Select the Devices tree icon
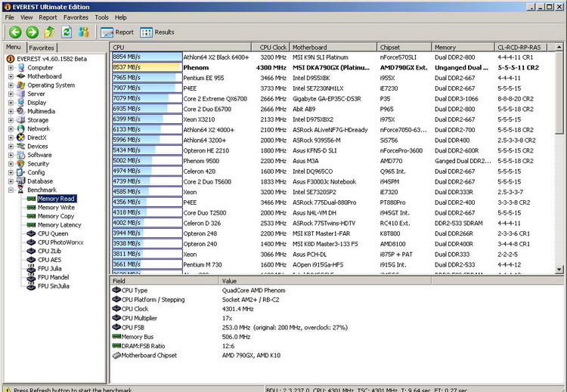Screen dimensions: 567x392 (x=21, y=147)
